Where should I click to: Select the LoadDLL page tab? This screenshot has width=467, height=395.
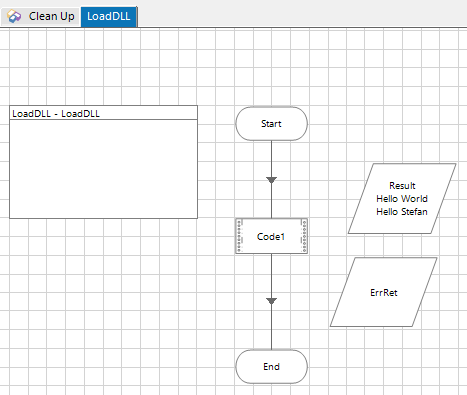point(109,16)
